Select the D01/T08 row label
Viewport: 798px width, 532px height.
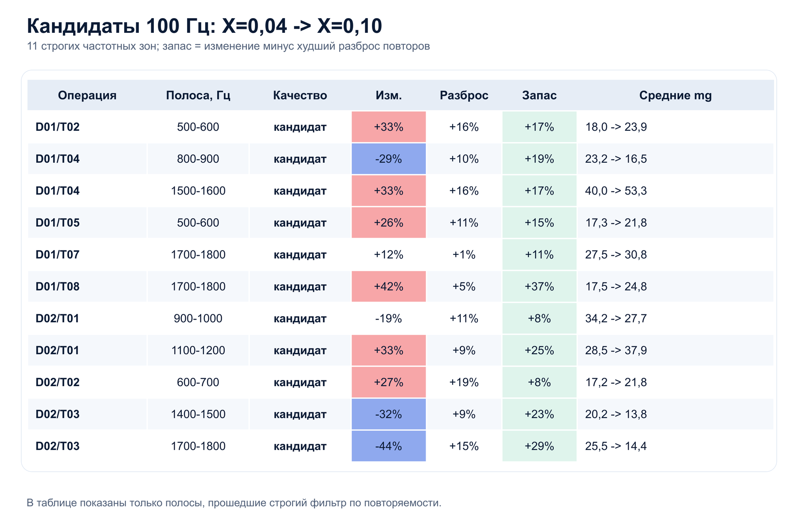[x=58, y=287]
